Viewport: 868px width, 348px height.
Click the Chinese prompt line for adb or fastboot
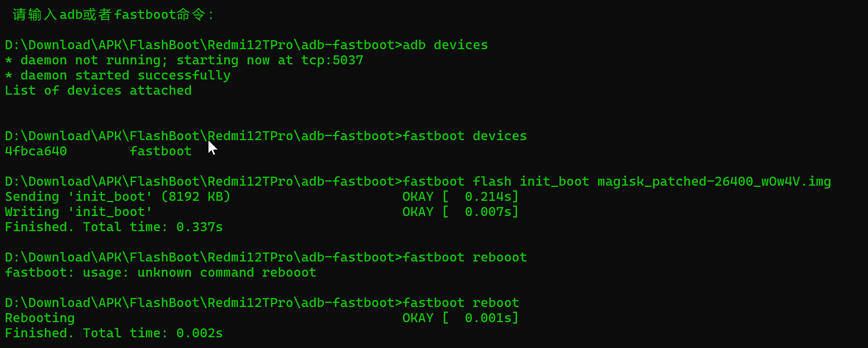[x=113, y=15]
